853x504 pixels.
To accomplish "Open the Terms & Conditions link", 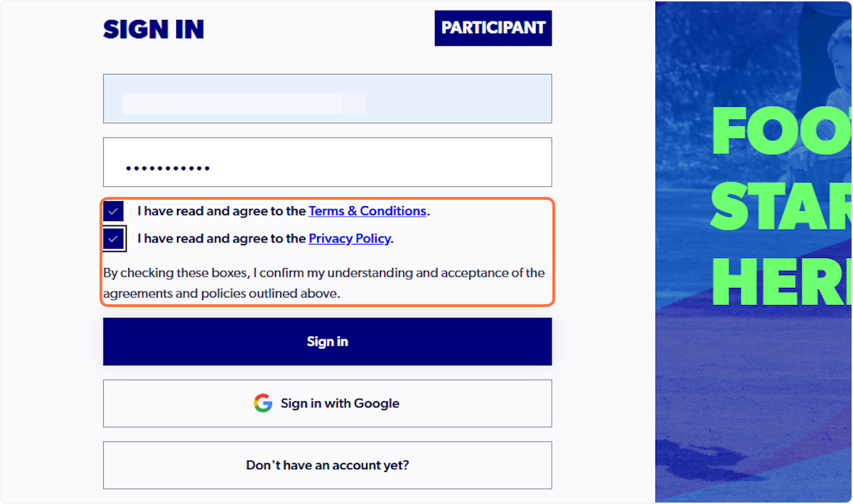I will pyautogui.click(x=368, y=210).
